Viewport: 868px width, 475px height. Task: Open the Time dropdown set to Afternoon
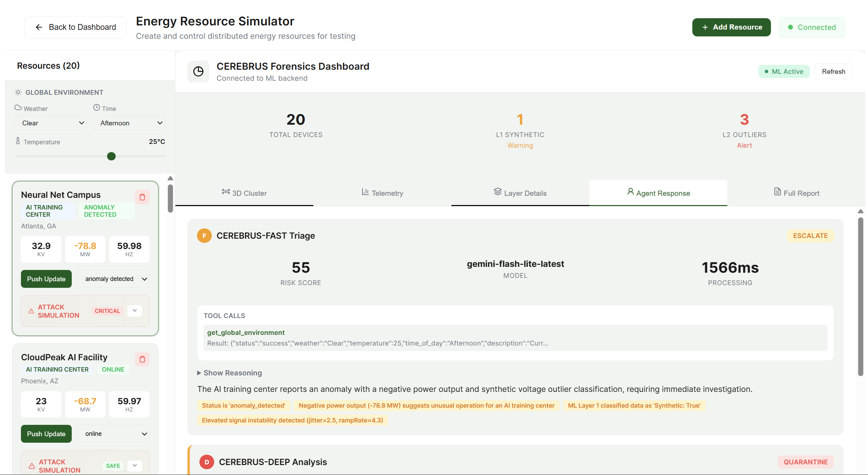pyautogui.click(x=129, y=123)
